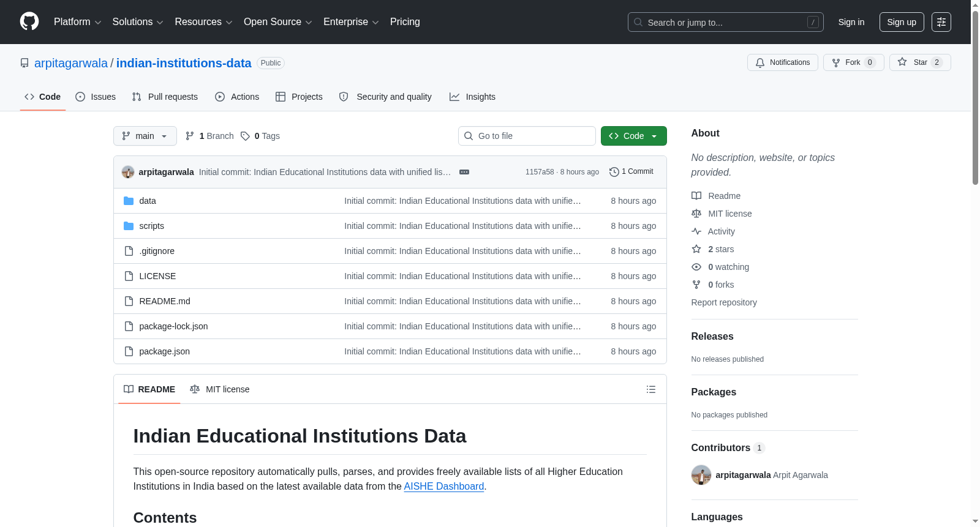The height and width of the screenshot is (527, 980).
Task: Expand the Enterprise navigation menu
Action: (x=351, y=22)
